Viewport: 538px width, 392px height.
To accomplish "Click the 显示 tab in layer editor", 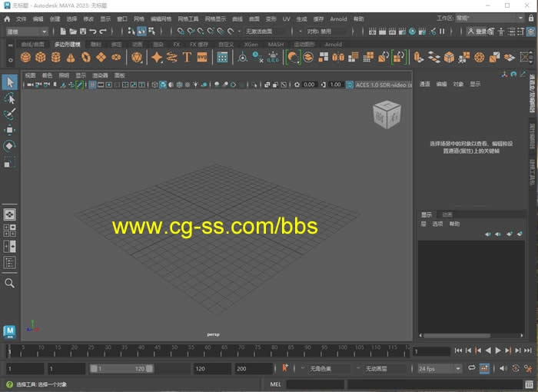I will 427,214.
